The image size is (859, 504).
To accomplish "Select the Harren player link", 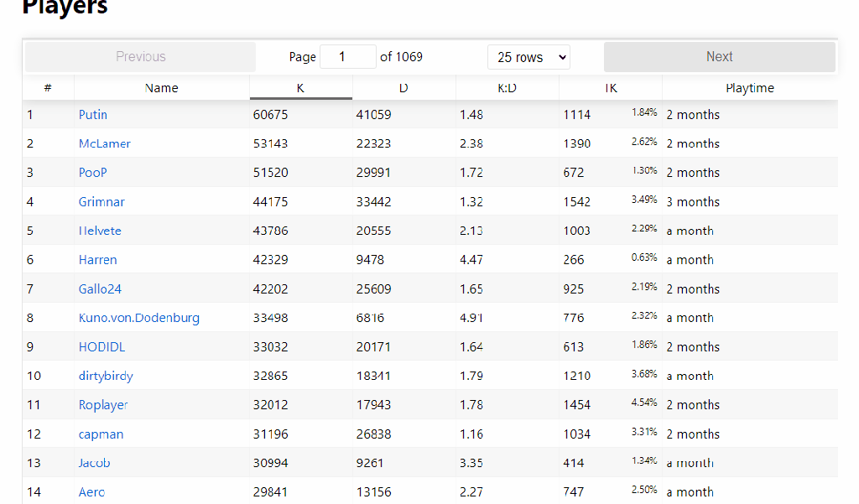I will [x=97, y=260].
